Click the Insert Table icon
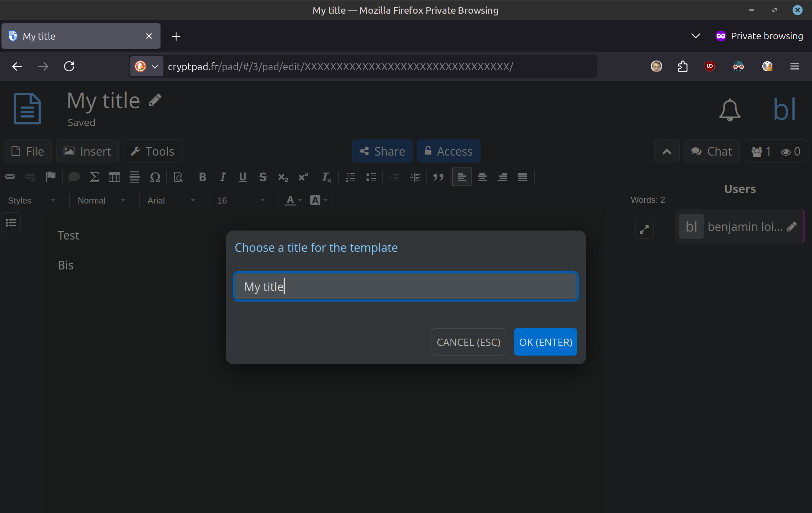The height and width of the screenshot is (513, 812). pos(114,177)
